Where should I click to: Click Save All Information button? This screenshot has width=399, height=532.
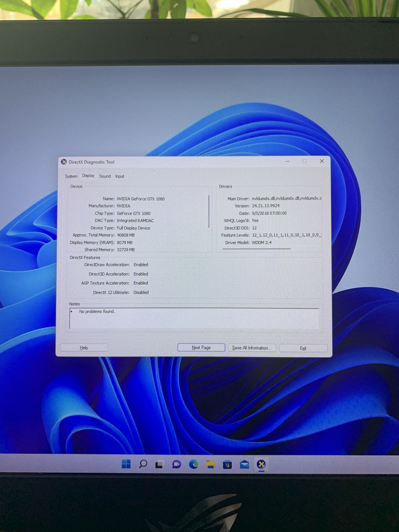coord(252,348)
